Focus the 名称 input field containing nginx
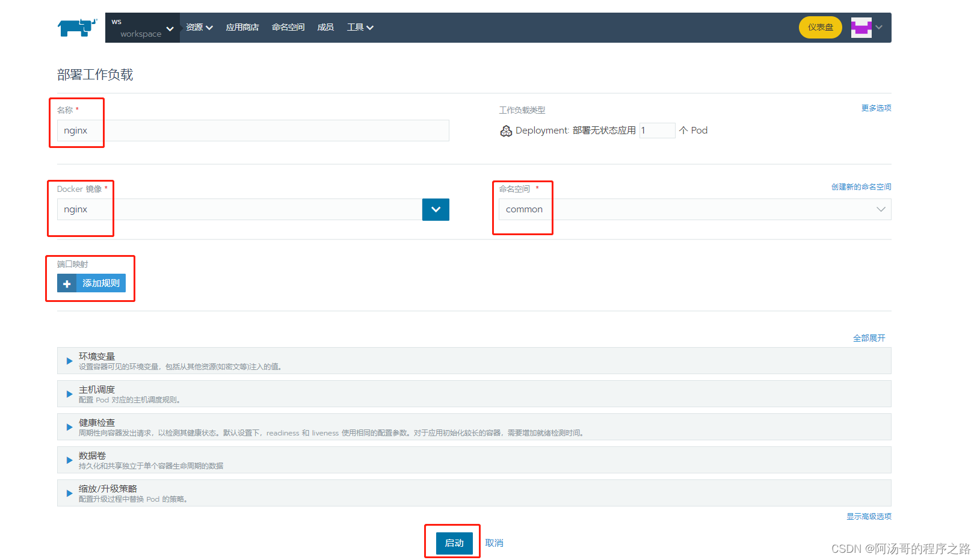 (253, 131)
